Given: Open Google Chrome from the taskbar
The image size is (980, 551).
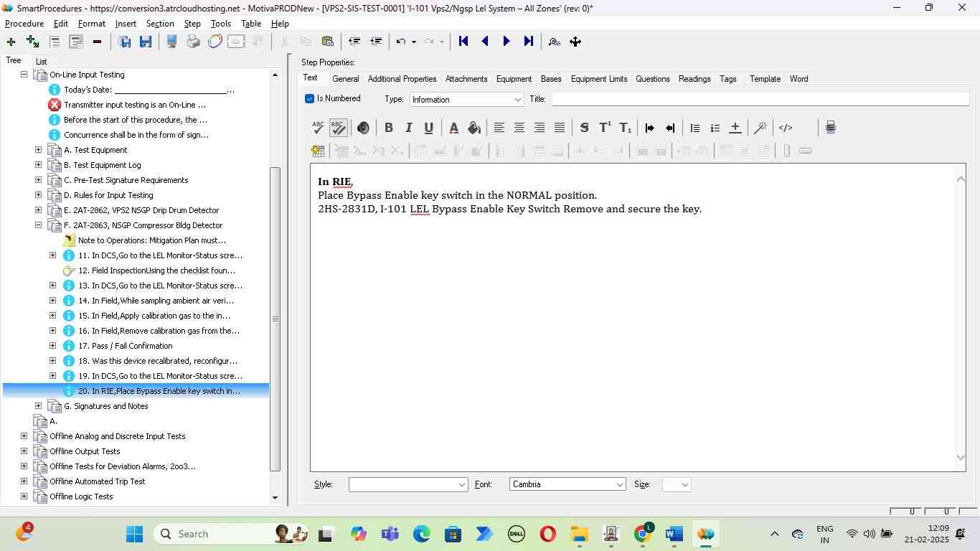Looking at the screenshot, I should 644,534.
